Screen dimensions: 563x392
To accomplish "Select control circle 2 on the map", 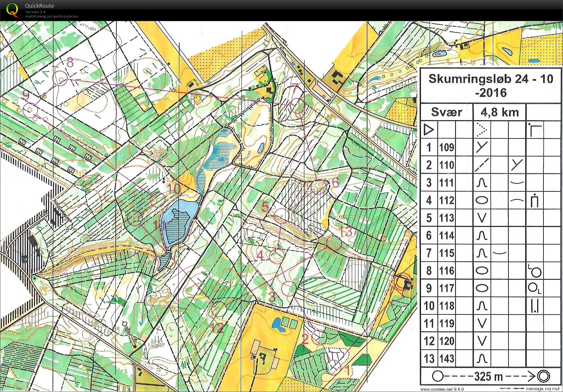I will tap(319, 337).
